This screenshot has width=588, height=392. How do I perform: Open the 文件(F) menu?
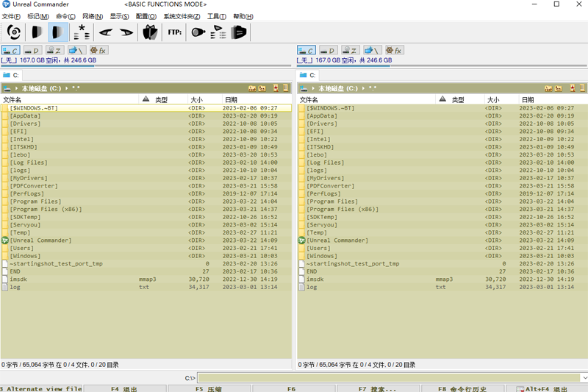click(11, 16)
